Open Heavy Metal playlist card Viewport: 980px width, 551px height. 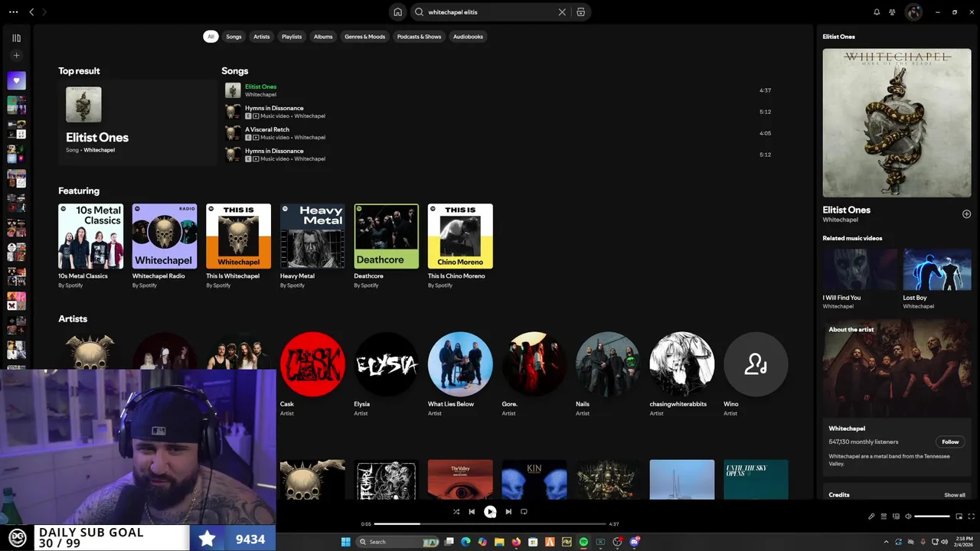312,246
